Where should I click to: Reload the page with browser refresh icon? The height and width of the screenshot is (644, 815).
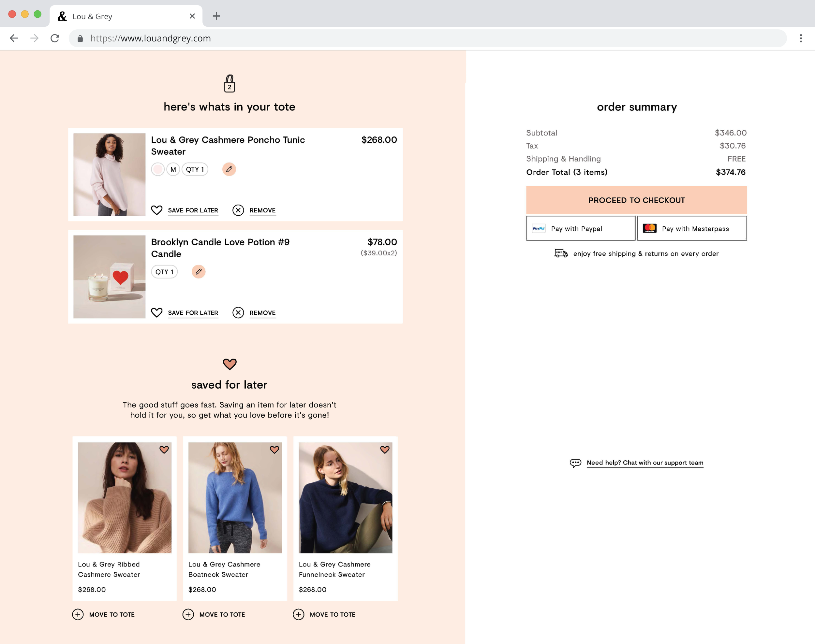[55, 38]
